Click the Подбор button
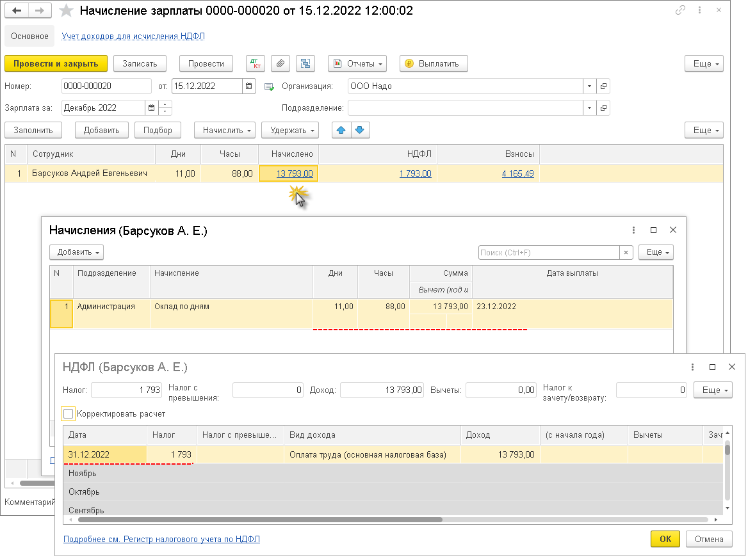748x560 pixels. point(158,130)
